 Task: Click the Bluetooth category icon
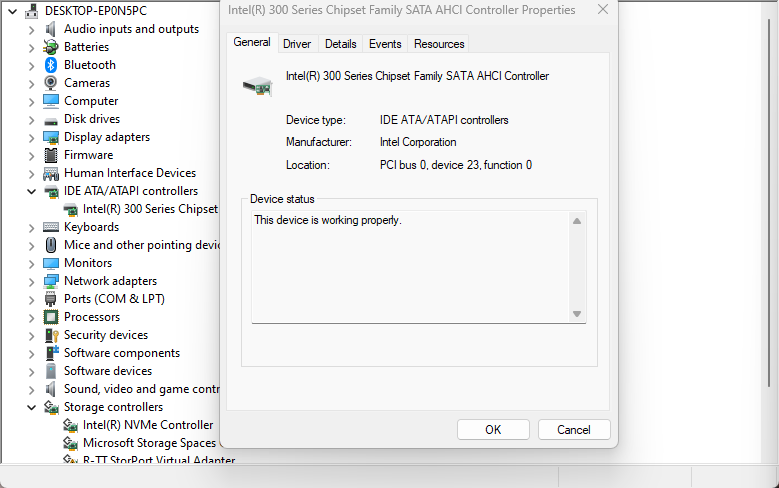(51, 65)
